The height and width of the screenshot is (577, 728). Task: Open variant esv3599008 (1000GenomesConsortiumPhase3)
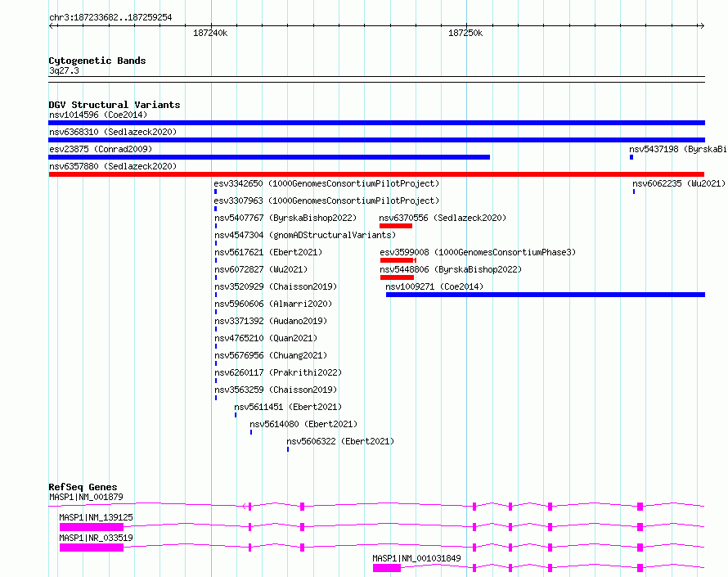coord(478,252)
